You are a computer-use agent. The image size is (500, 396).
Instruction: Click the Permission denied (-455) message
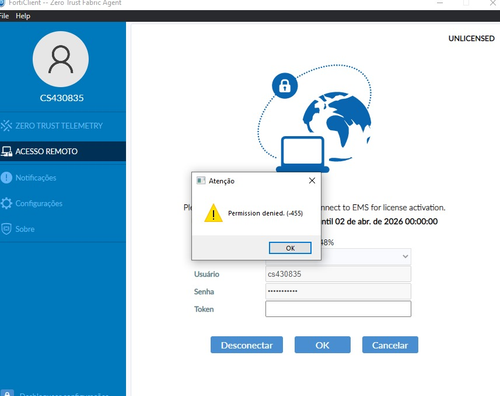coord(265,213)
